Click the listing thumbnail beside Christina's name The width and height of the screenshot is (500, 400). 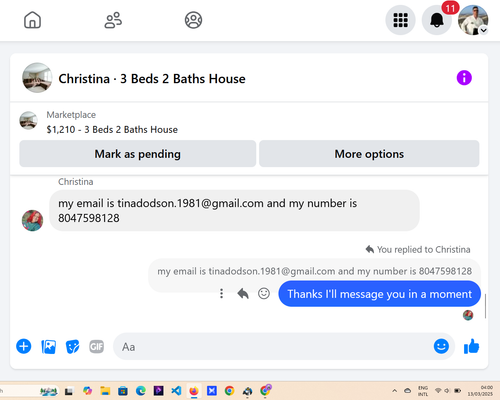(37, 78)
